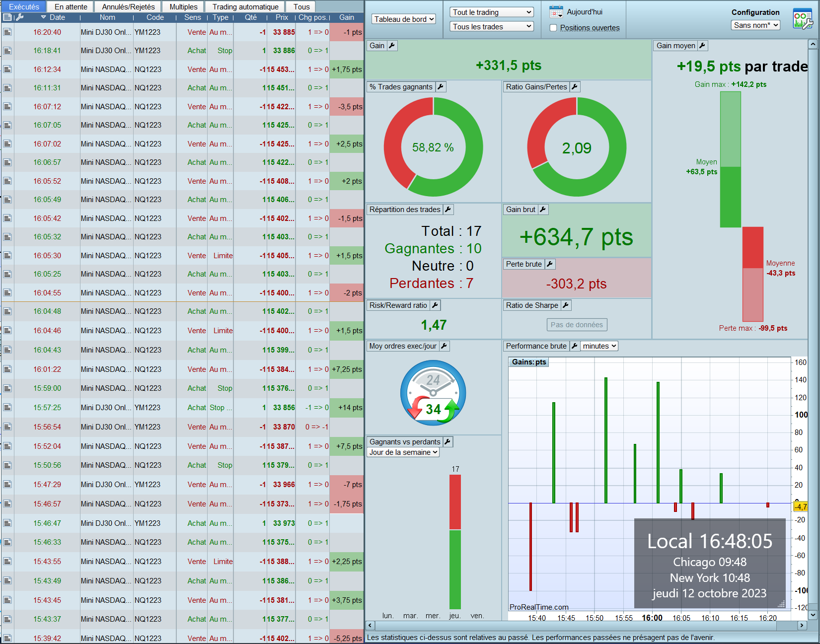The height and width of the screenshot is (644, 820).
Task: Click the Configuration chart icon
Action: pyautogui.click(x=803, y=19)
